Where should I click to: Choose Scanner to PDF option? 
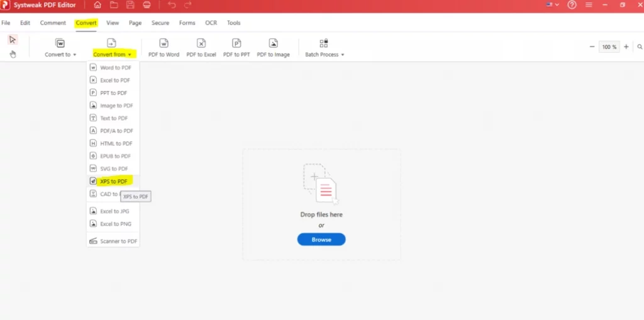[x=113, y=241]
